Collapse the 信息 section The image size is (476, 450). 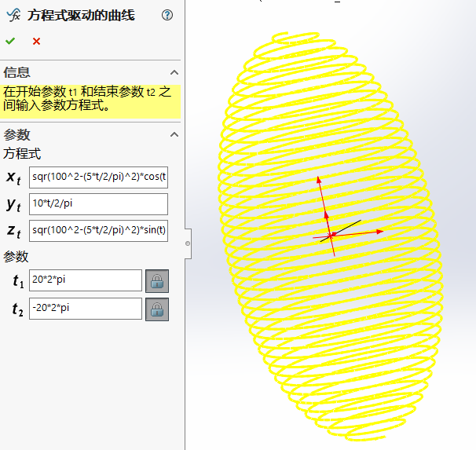click(174, 72)
